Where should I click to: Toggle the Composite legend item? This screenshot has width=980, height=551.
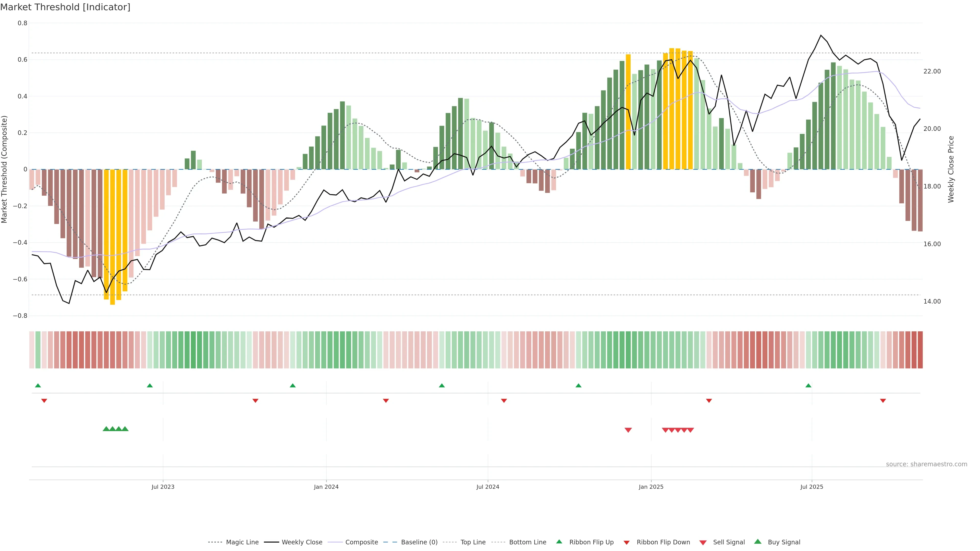(x=361, y=542)
